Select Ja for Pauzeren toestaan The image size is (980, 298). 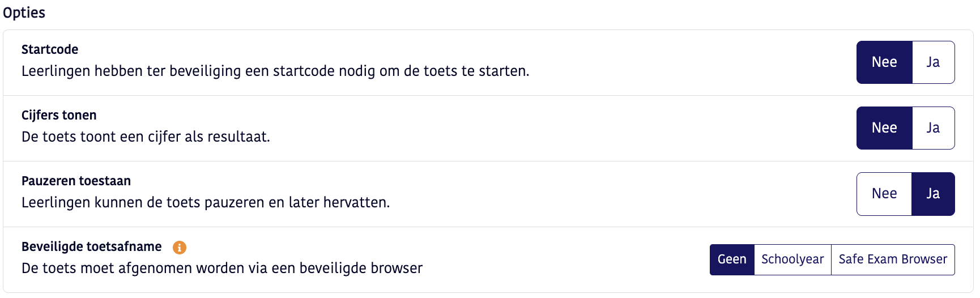(x=933, y=194)
